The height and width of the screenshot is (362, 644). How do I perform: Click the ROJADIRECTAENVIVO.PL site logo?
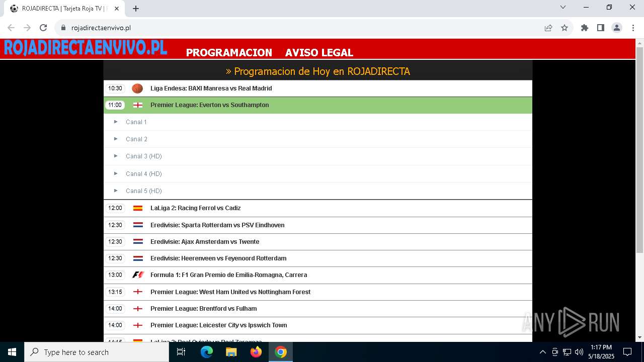point(86,48)
